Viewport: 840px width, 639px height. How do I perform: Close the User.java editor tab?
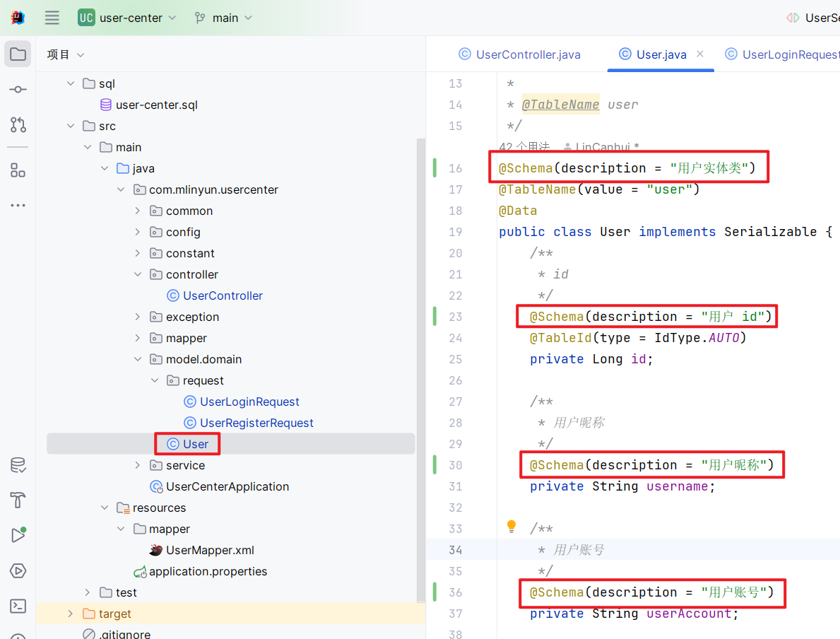(x=700, y=54)
